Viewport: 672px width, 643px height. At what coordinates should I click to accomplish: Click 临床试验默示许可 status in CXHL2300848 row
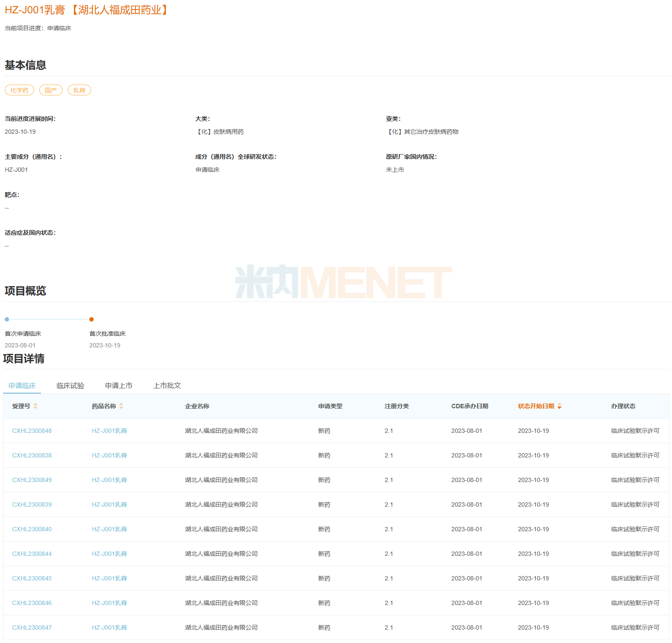[x=635, y=431]
